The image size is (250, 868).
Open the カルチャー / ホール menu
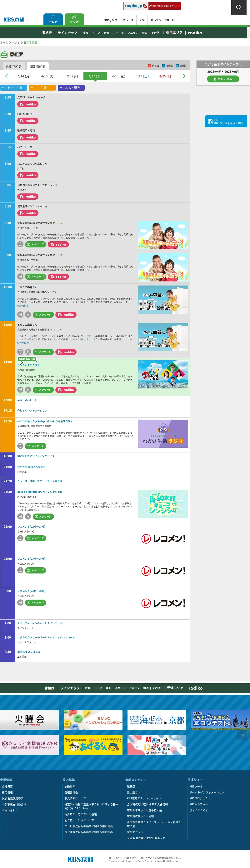click(x=162, y=20)
